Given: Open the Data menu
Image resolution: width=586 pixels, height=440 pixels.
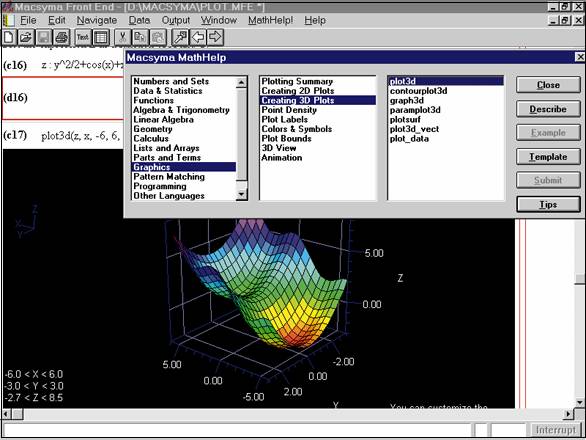Looking at the screenshot, I should tap(139, 21).
